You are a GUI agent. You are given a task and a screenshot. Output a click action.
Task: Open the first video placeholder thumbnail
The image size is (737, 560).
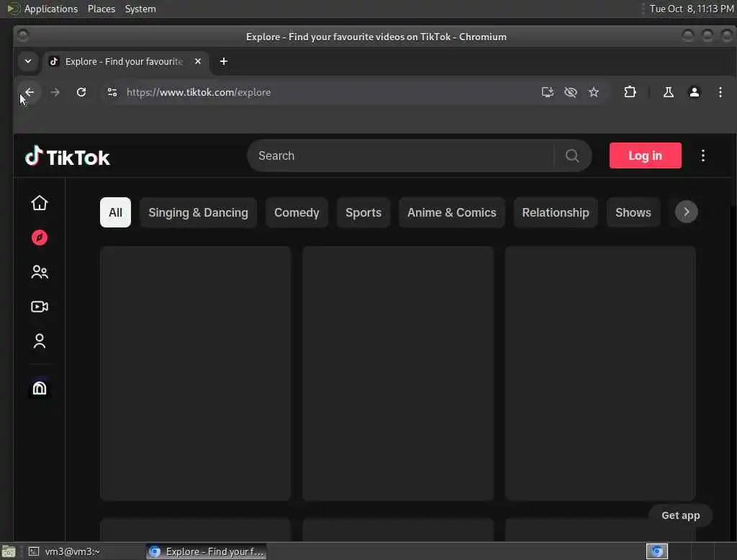point(195,374)
